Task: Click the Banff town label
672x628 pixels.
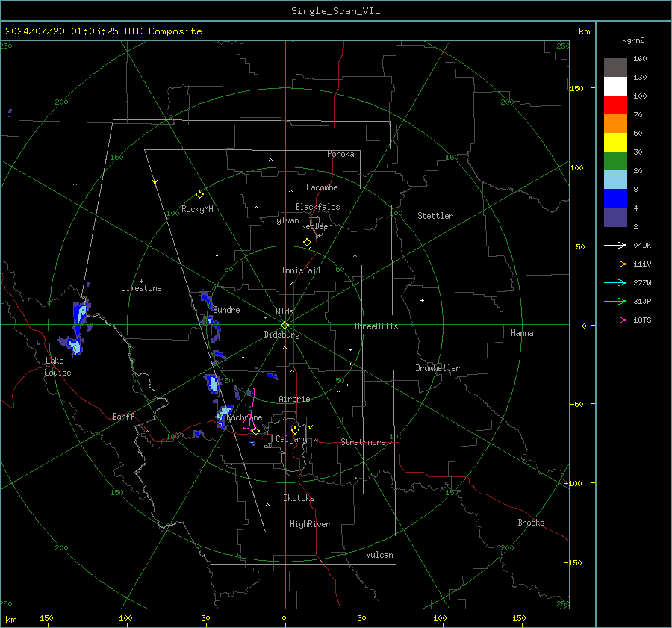Action: coord(123,416)
